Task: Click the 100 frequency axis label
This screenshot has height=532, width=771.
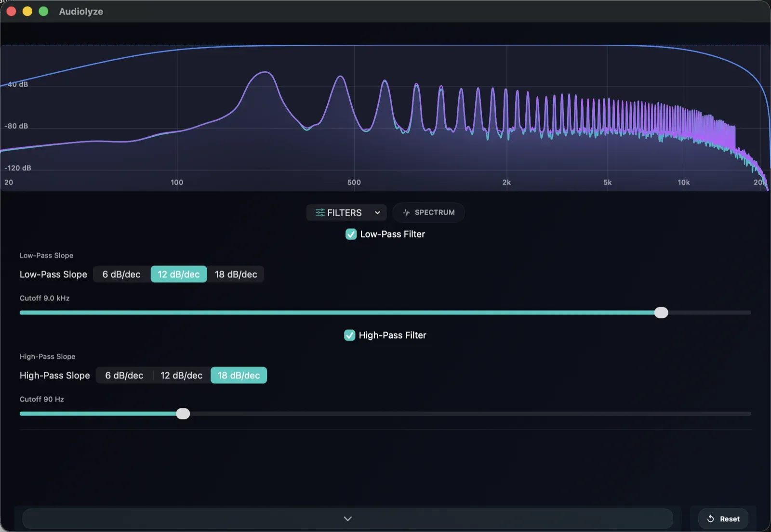Action: [x=177, y=182]
